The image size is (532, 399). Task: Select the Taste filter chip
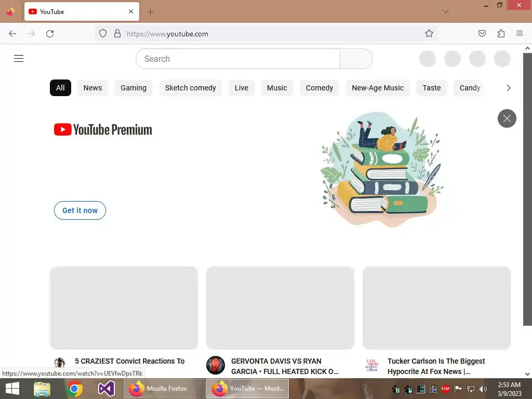click(x=432, y=88)
